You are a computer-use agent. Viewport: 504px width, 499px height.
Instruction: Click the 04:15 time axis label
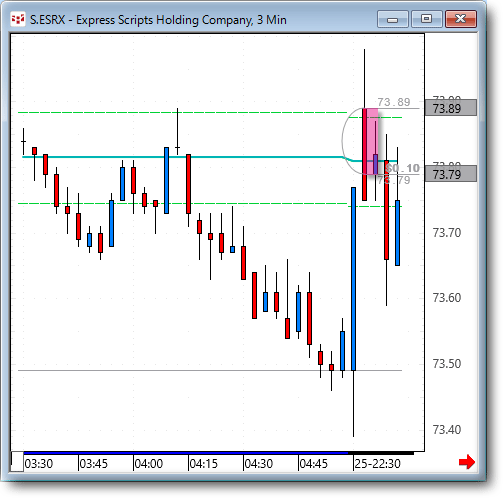point(203,463)
